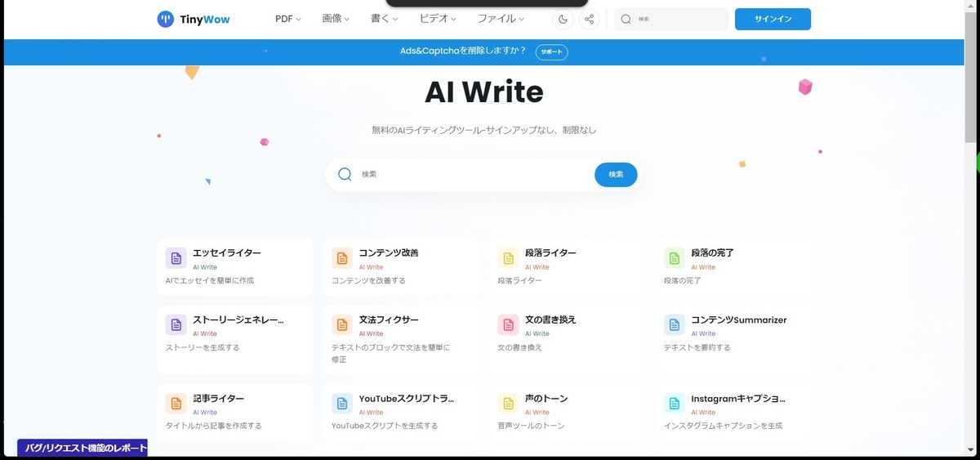
Task: Click the YouTubeスクリプトラ... document icon
Action: pyautogui.click(x=342, y=403)
